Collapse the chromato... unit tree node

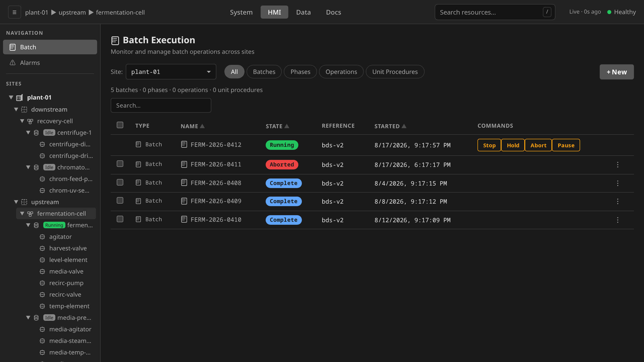(28, 167)
